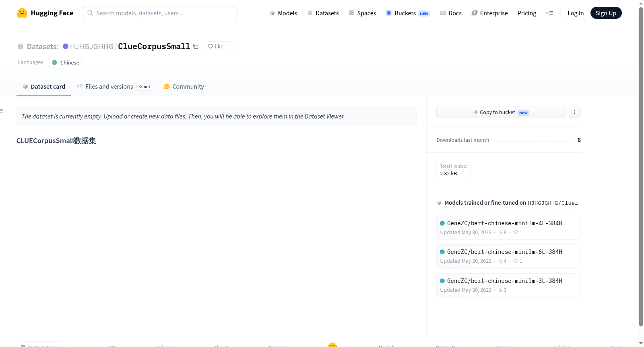Open Enterprise in top navigation

pyautogui.click(x=489, y=13)
